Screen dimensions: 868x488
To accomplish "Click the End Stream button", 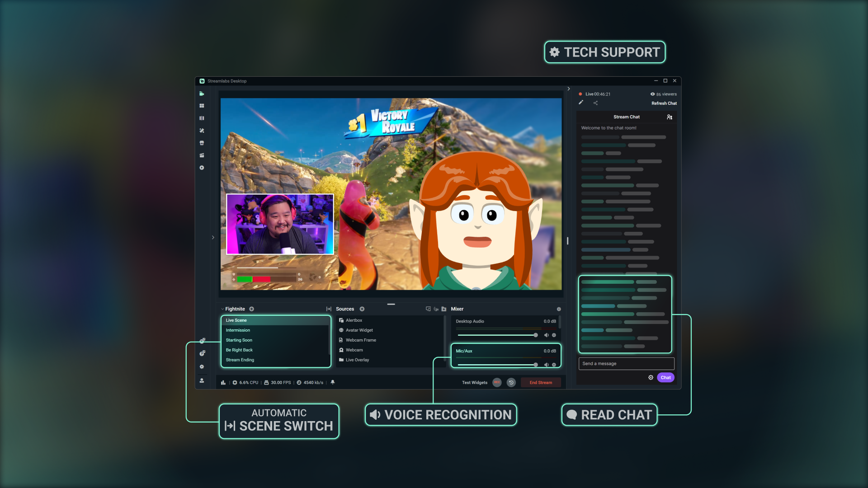I will coord(541,383).
